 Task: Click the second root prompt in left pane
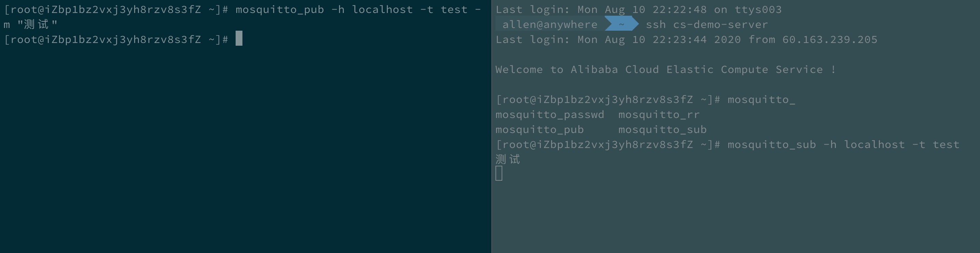[116, 40]
